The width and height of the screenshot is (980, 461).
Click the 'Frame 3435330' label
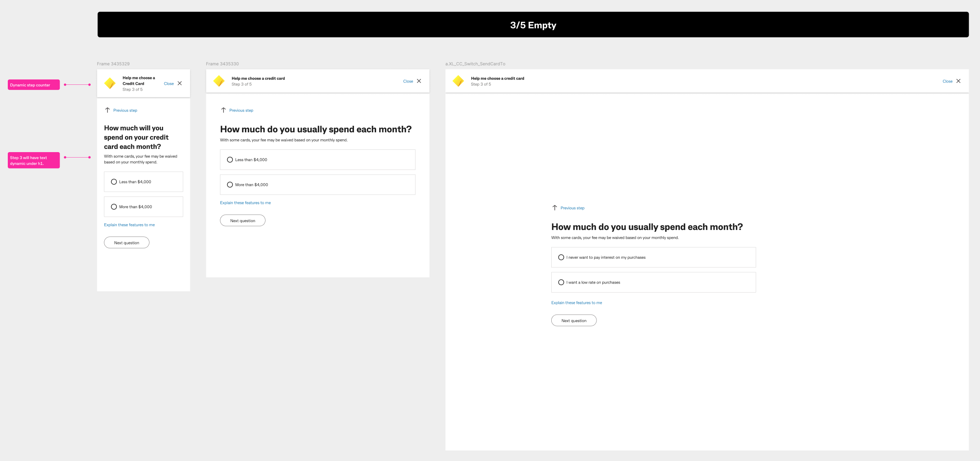222,64
